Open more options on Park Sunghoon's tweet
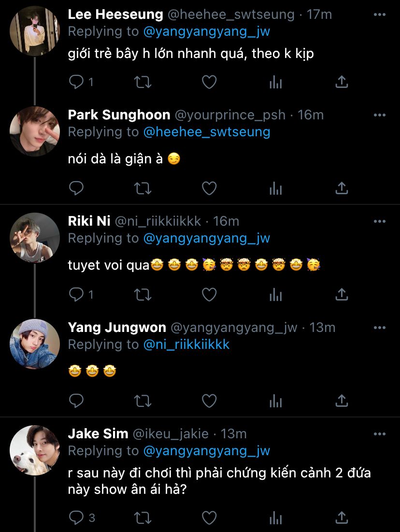This screenshot has height=532, width=400. (x=380, y=115)
